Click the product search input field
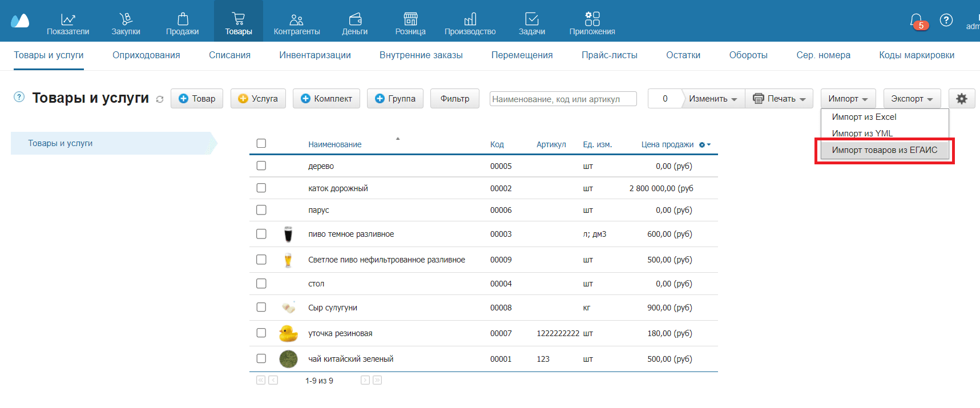980x408 pixels. coord(562,99)
